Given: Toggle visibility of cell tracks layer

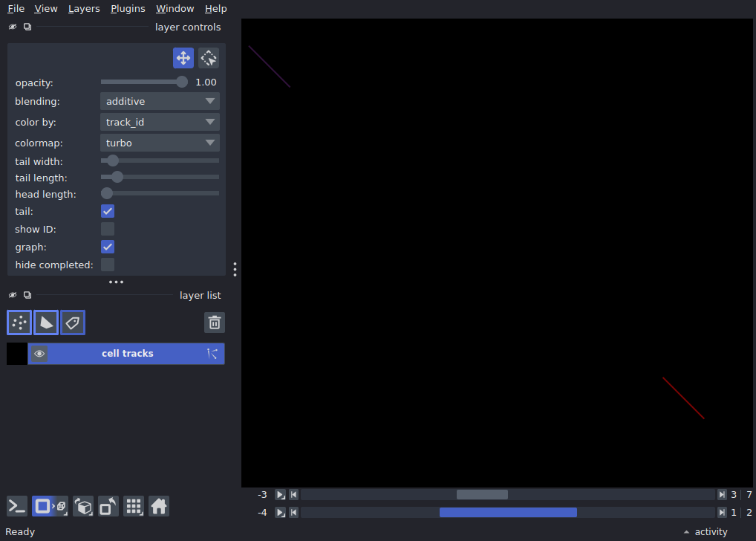Looking at the screenshot, I should (39, 354).
